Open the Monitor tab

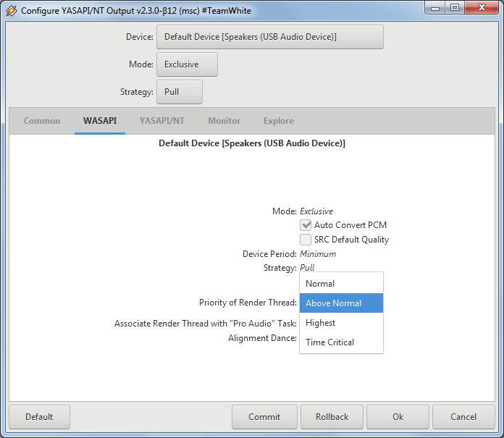click(224, 121)
